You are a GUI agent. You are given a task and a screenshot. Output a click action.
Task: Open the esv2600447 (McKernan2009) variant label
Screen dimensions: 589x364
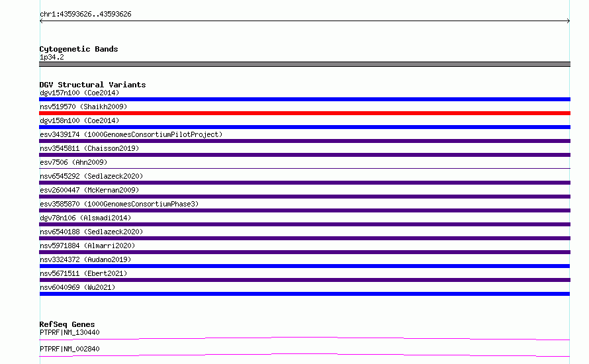click(89, 190)
